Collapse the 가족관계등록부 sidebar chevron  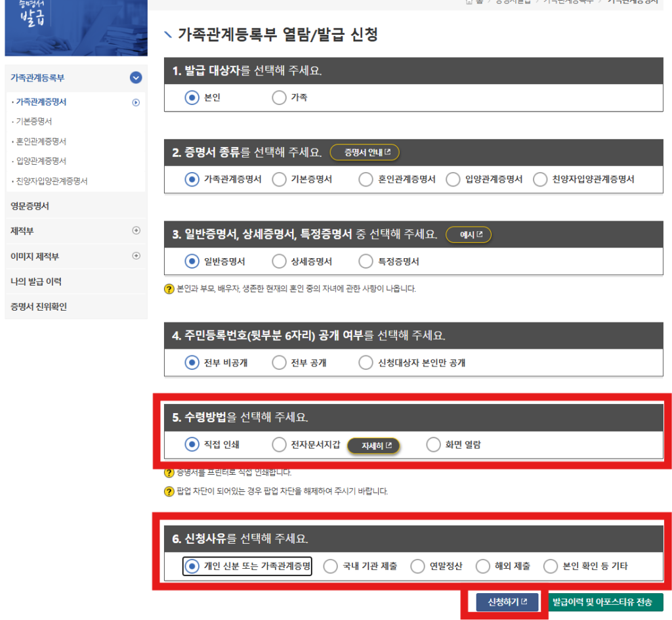click(x=136, y=78)
